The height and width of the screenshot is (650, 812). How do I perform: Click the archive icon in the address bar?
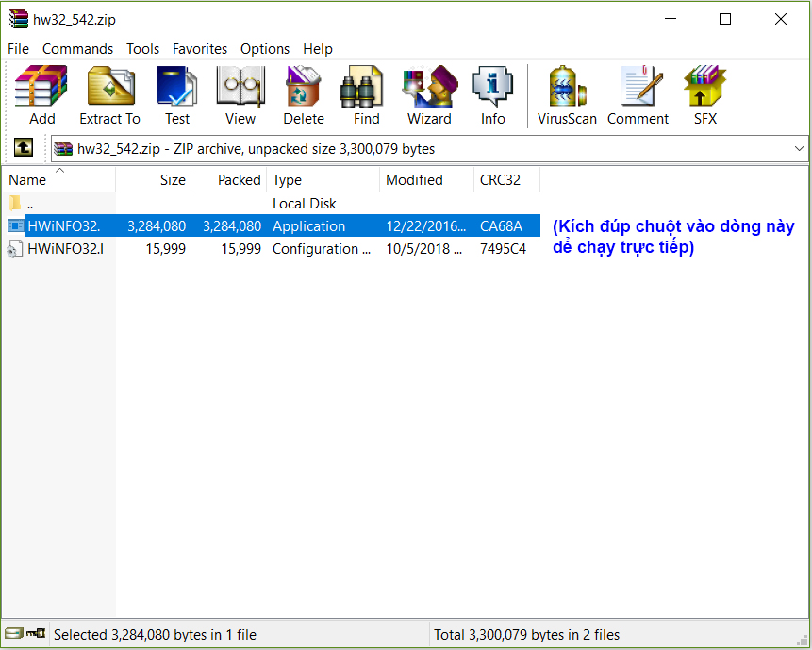click(x=63, y=149)
